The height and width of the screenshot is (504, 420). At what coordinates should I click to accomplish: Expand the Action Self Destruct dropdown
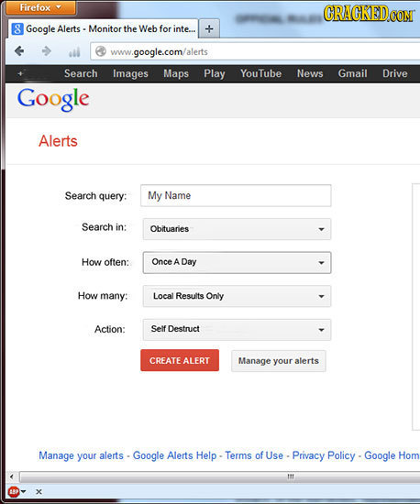(237, 330)
